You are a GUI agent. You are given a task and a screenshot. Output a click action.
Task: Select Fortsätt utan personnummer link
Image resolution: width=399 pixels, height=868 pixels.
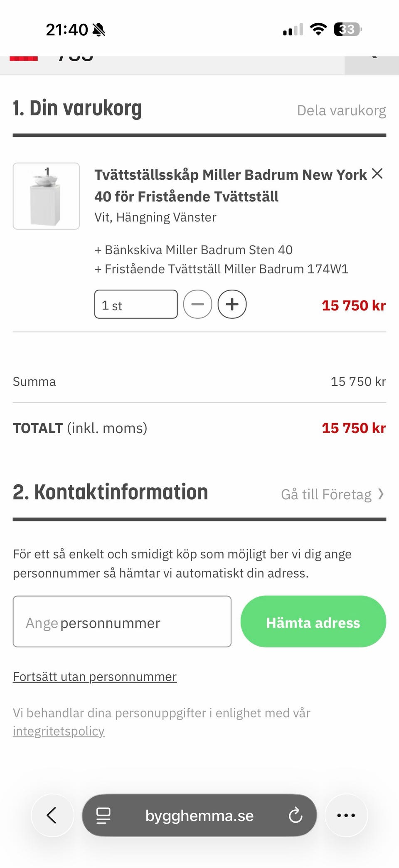(95, 677)
